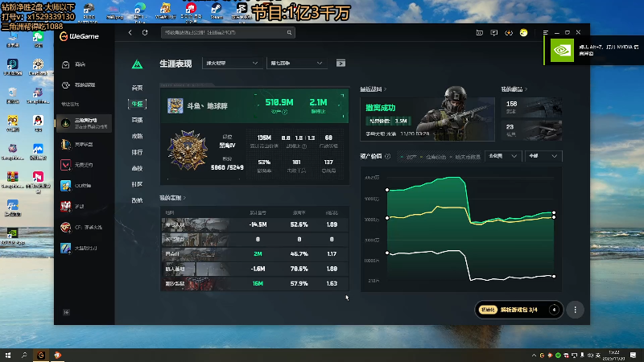
Task: Select the last game icon in sidebar list
Action: 66,248
